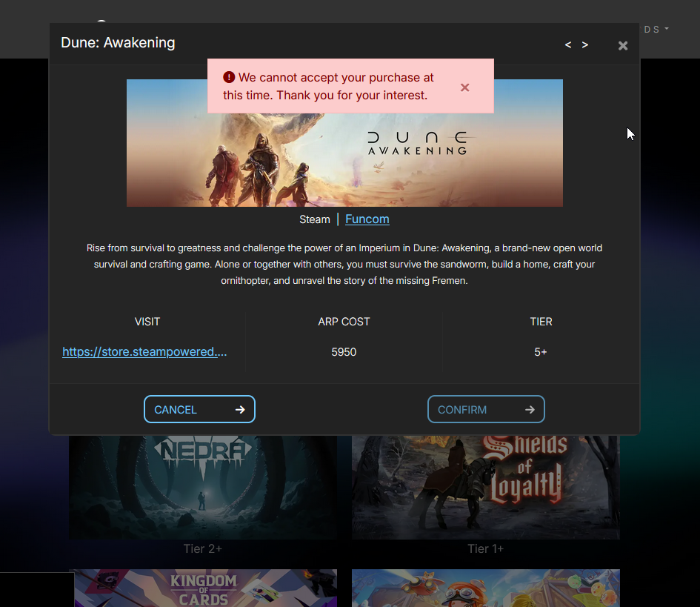This screenshot has width=700, height=607.
Task: Click the ARP COST column header
Action: [344, 322]
